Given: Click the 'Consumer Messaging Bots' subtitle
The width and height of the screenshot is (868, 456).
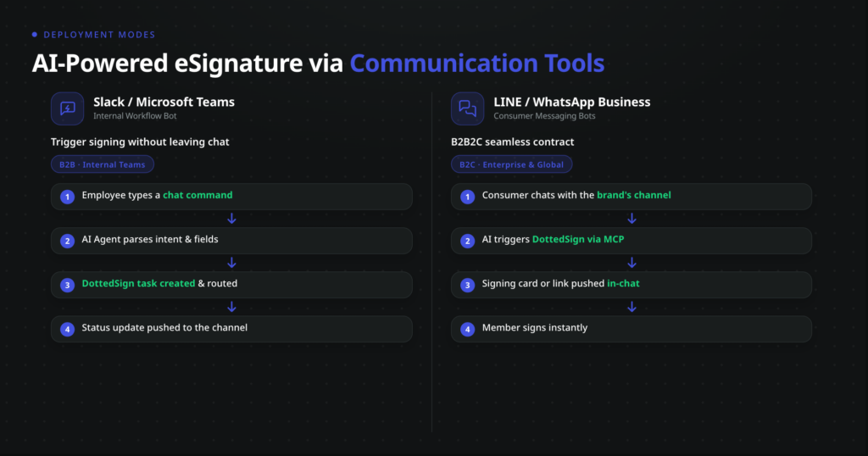Looking at the screenshot, I should point(545,116).
